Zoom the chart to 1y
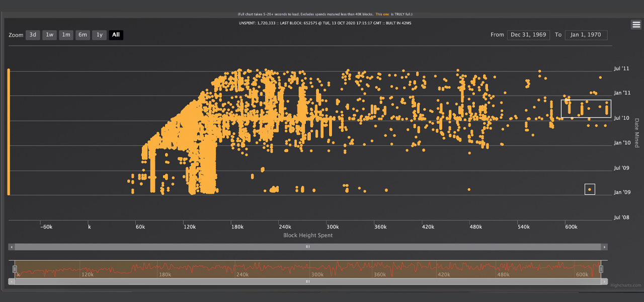The width and height of the screenshot is (644, 302). tap(99, 35)
